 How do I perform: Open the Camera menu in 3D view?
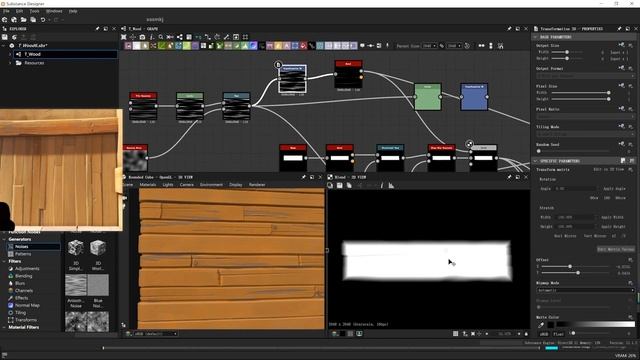[187, 184]
